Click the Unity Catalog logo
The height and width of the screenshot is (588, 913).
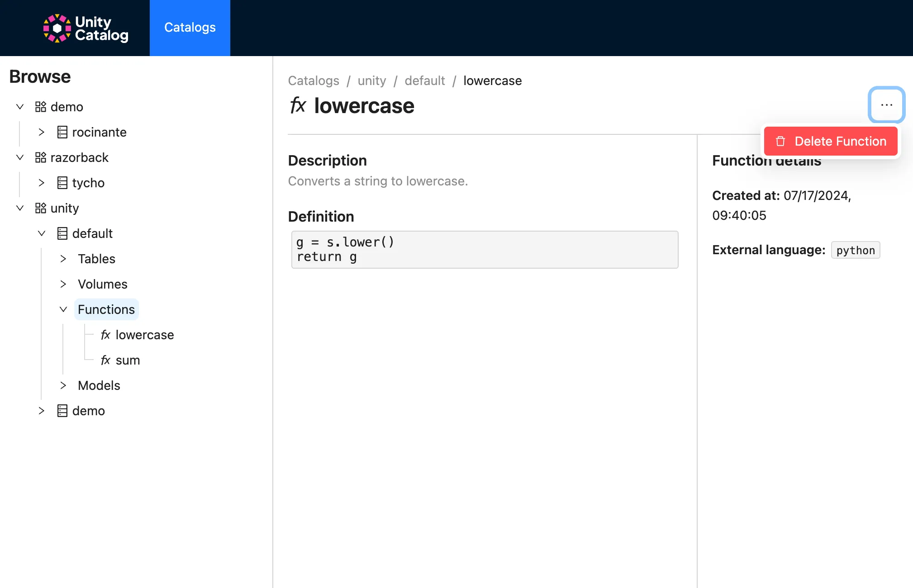[x=85, y=28]
